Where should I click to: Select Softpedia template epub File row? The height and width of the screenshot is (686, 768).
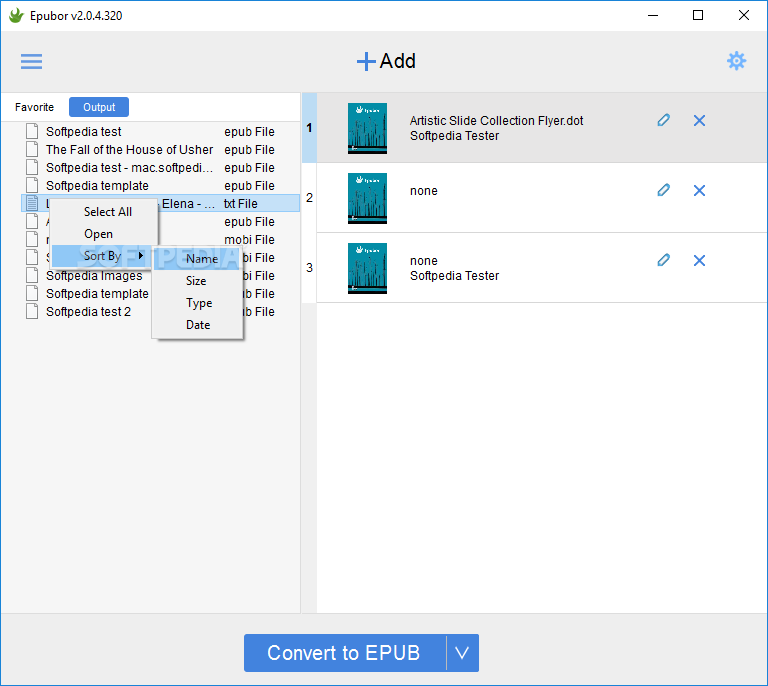click(161, 186)
